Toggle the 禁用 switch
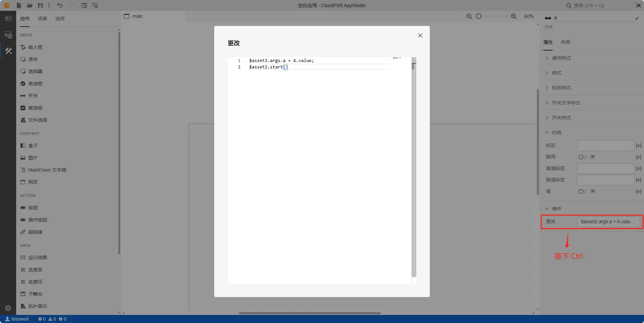644x323 pixels. [582, 157]
